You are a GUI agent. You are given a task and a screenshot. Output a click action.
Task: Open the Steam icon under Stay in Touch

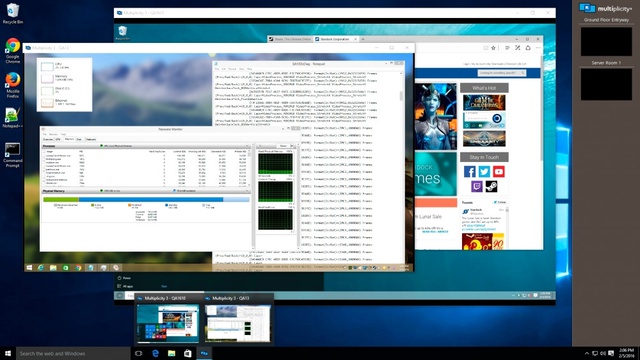pos(491,187)
